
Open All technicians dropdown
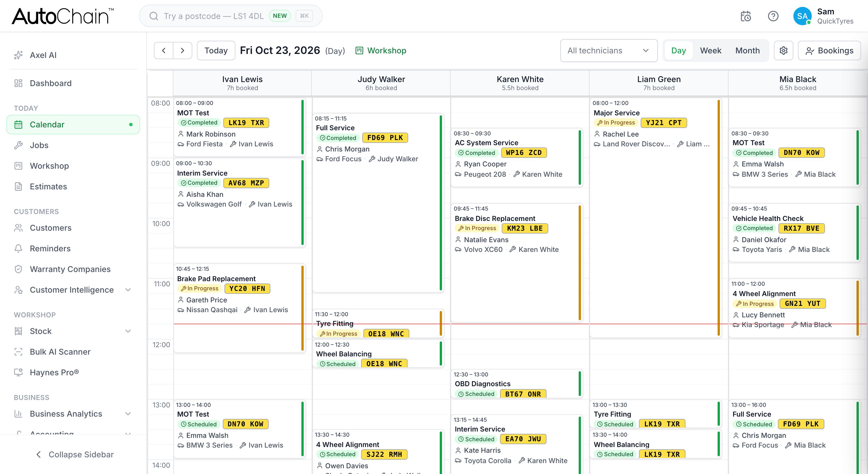coord(609,50)
